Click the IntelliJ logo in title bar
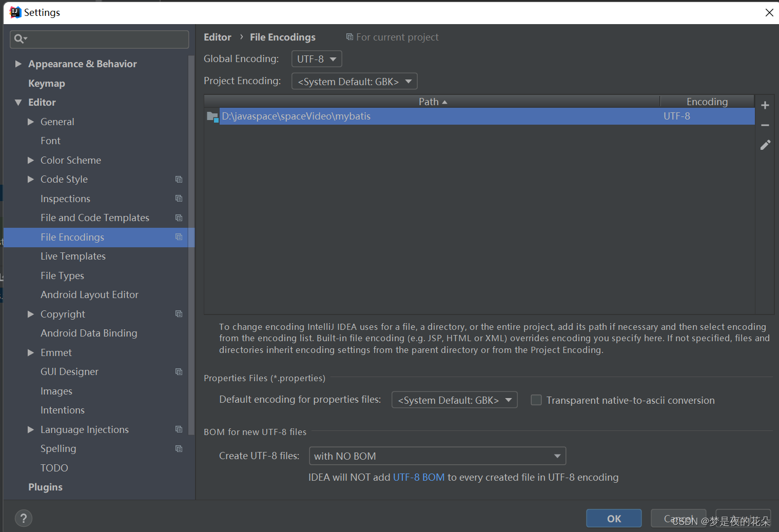The height and width of the screenshot is (532, 779). click(x=15, y=12)
